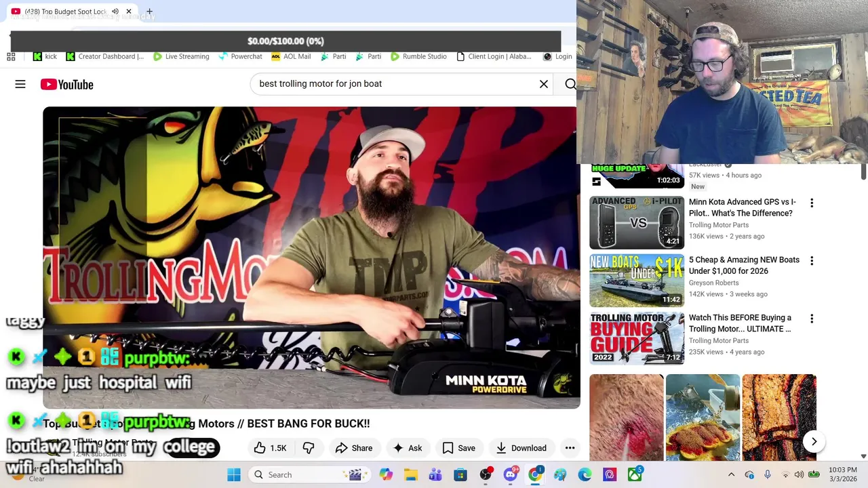This screenshot has width=868, height=488.
Task: Open the Huge Update video thumbnail
Action: point(637,176)
